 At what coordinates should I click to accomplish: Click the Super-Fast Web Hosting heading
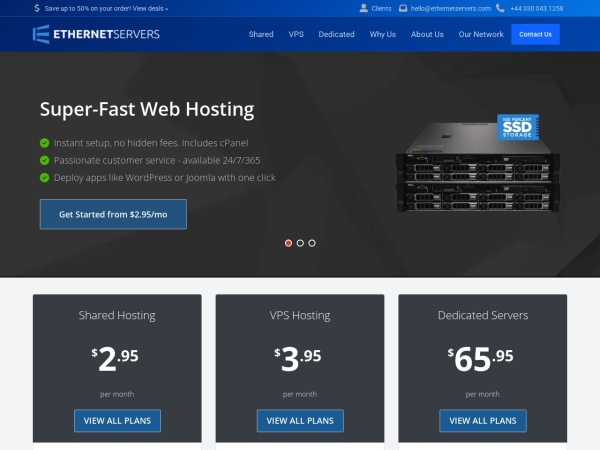click(x=147, y=109)
